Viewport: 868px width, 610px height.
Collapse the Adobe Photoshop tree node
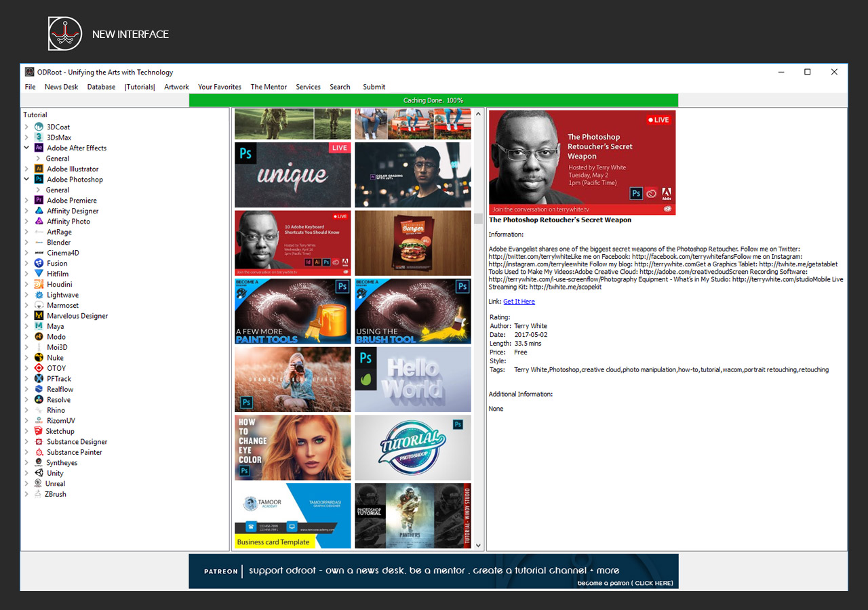(x=26, y=180)
